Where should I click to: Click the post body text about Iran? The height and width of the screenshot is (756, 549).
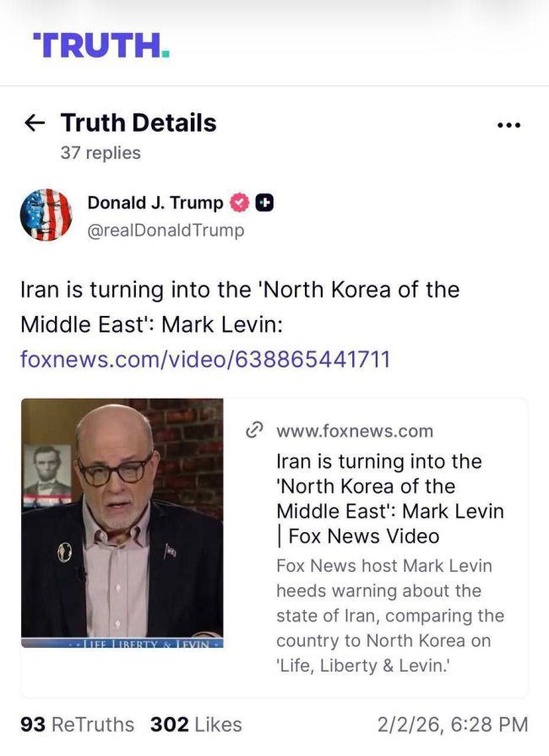click(x=240, y=307)
